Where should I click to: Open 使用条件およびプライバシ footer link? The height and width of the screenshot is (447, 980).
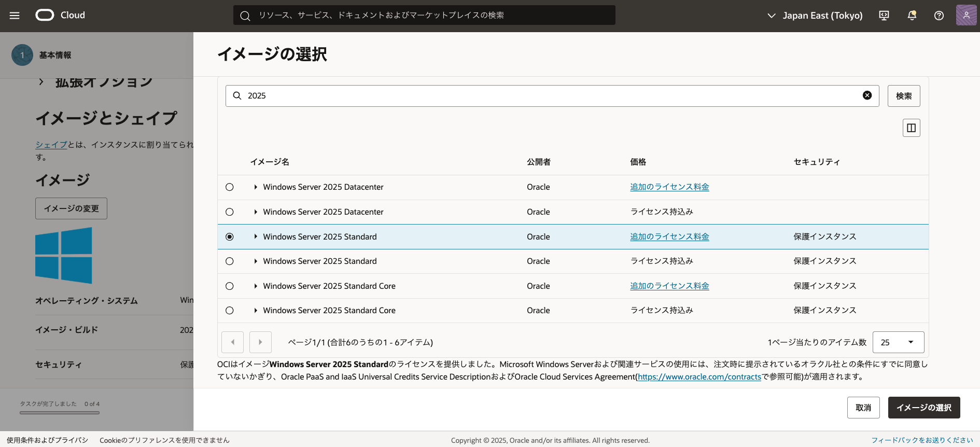47,440
